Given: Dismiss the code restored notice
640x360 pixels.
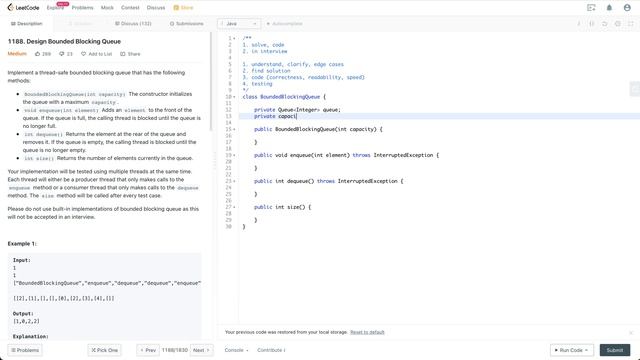Looking at the screenshot, I should point(631,333).
